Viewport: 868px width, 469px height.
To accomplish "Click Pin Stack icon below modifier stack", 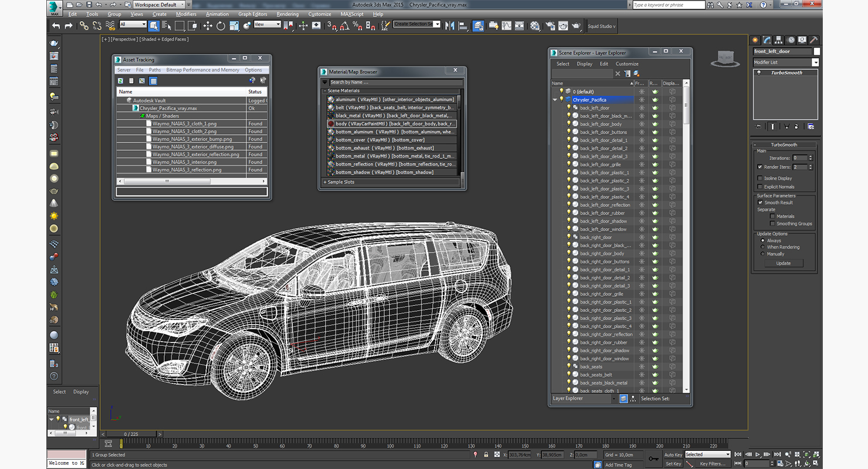I will 759,126.
